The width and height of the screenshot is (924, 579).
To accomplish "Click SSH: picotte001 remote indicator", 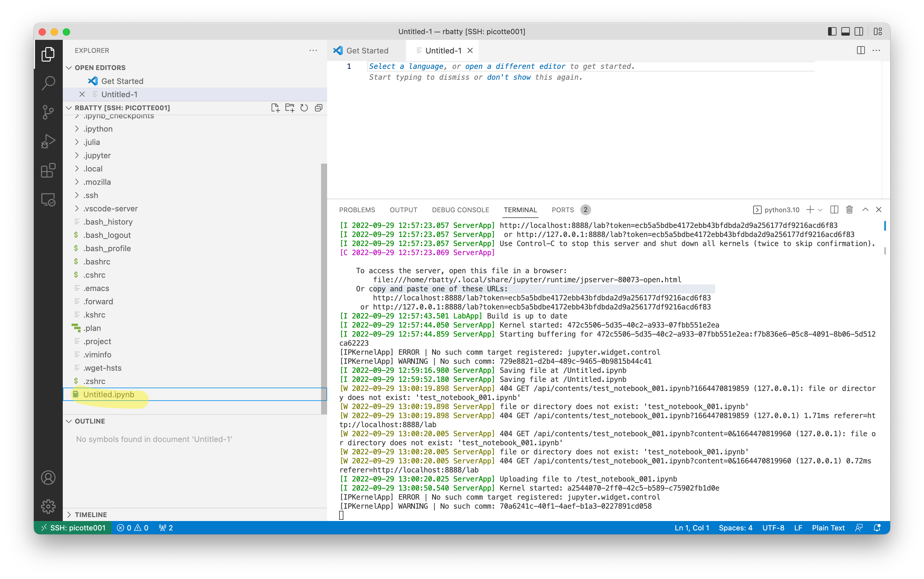I will coord(73,528).
